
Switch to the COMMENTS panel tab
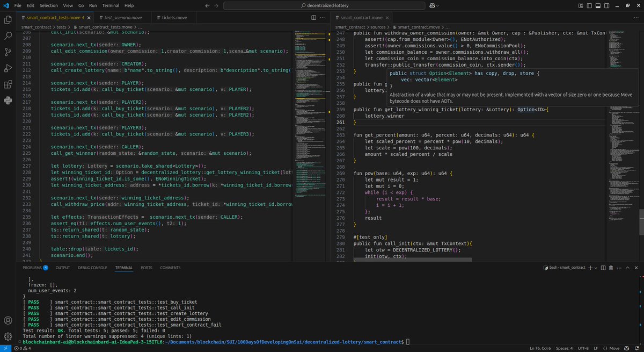click(x=170, y=268)
